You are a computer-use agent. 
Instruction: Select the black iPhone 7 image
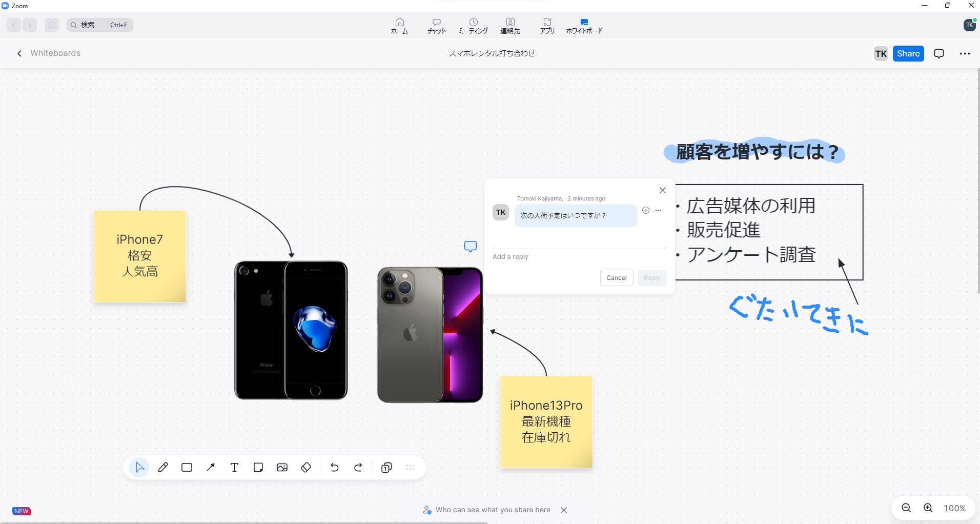tap(291, 330)
